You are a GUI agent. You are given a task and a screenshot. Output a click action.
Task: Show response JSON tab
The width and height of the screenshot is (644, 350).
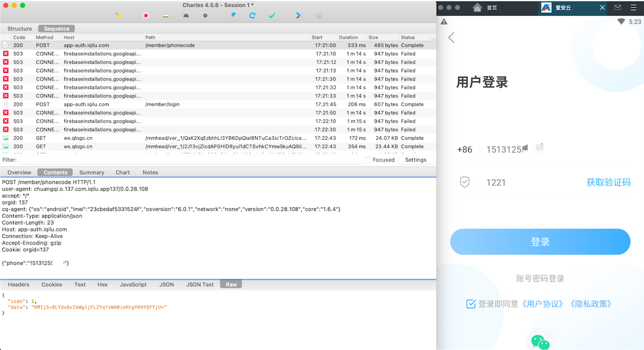click(x=166, y=284)
